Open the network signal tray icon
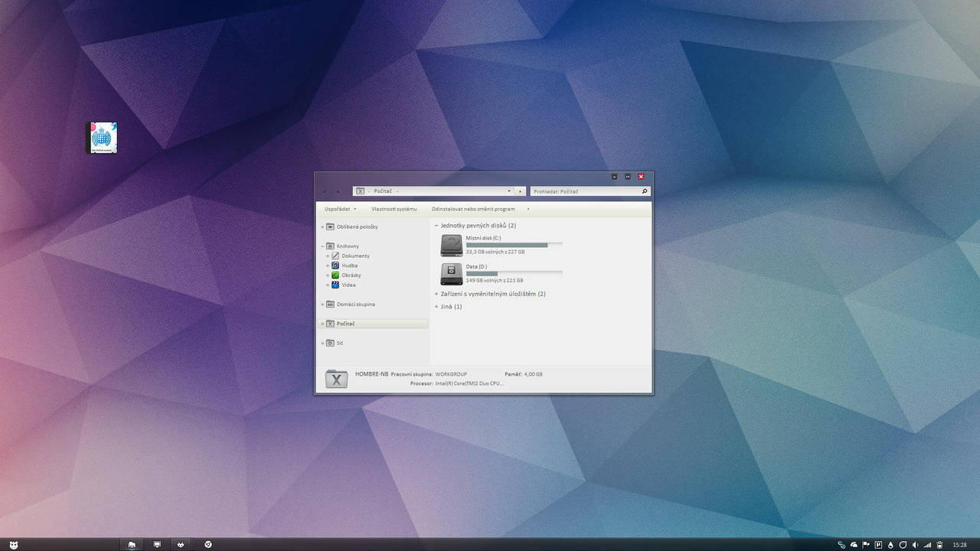The width and height of the screenshot is (980, 551). coord(927,545)
